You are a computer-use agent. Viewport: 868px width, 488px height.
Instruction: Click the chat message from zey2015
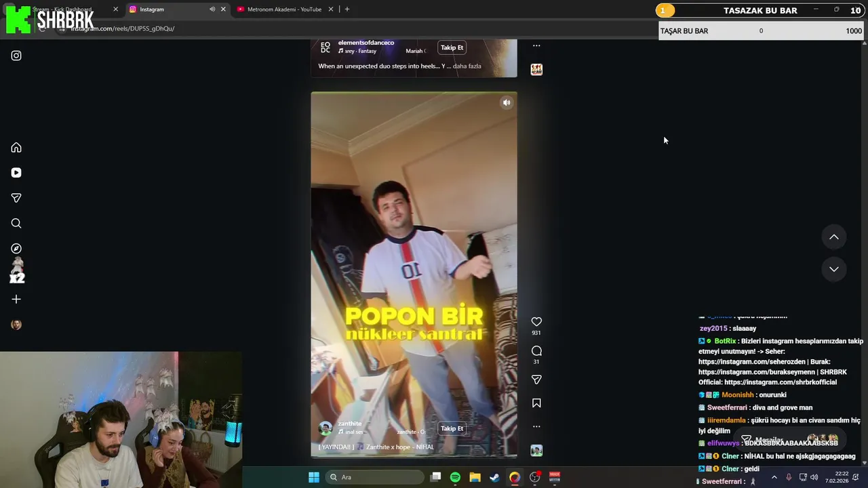[728, 329]
